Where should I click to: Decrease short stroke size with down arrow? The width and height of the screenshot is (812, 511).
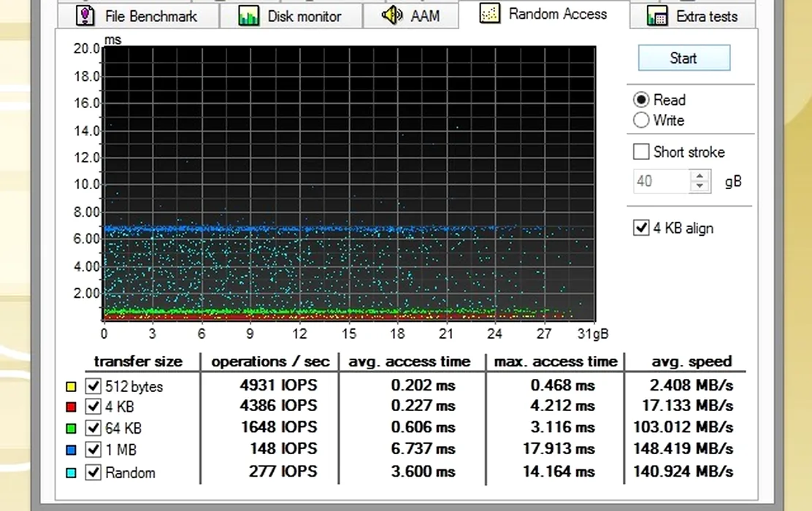click(x=700, y=185)
